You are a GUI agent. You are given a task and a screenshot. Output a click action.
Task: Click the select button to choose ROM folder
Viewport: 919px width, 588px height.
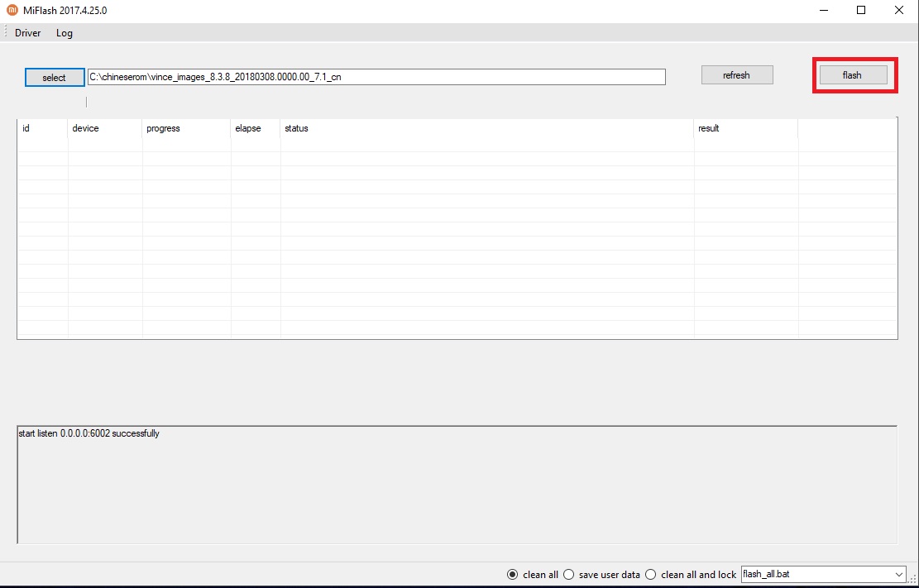pyautogui.click(x=55, y=78)
